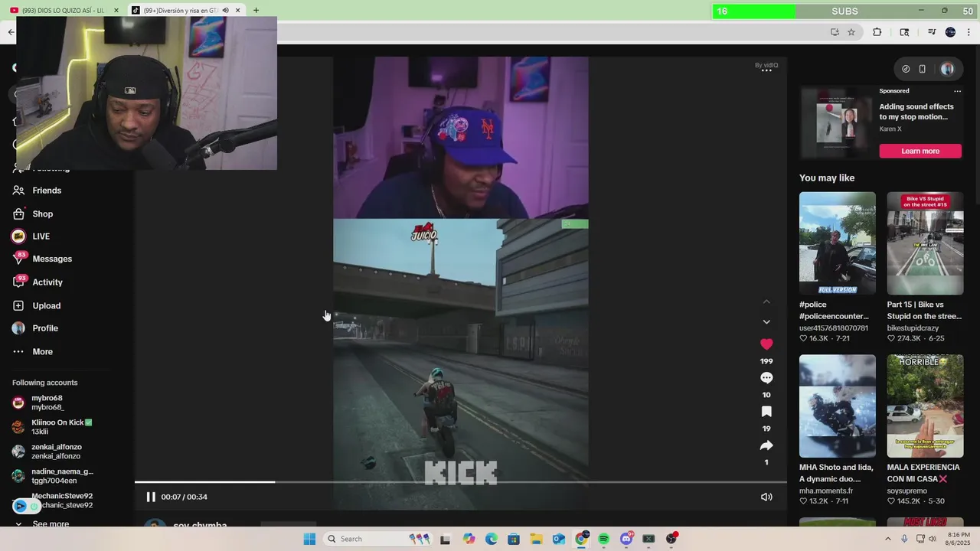
Task: Open the Chrome three-dot menu
Action: coord(969,32)
